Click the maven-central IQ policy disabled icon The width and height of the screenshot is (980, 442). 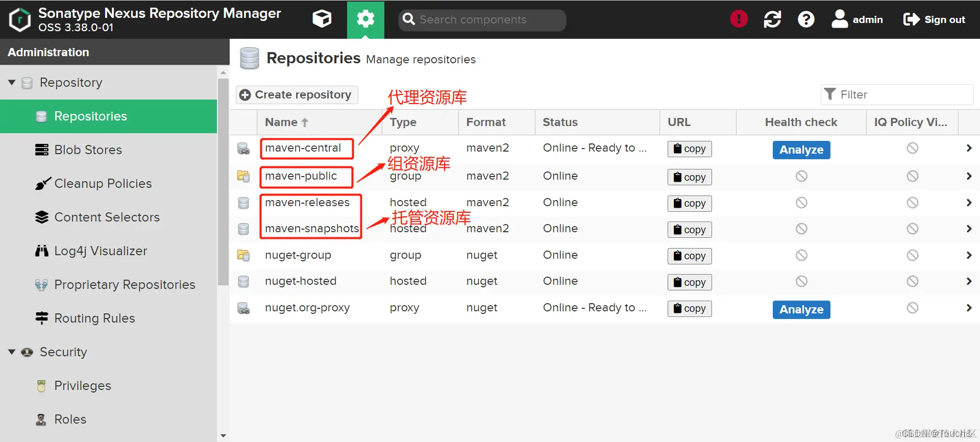[913, 148]
